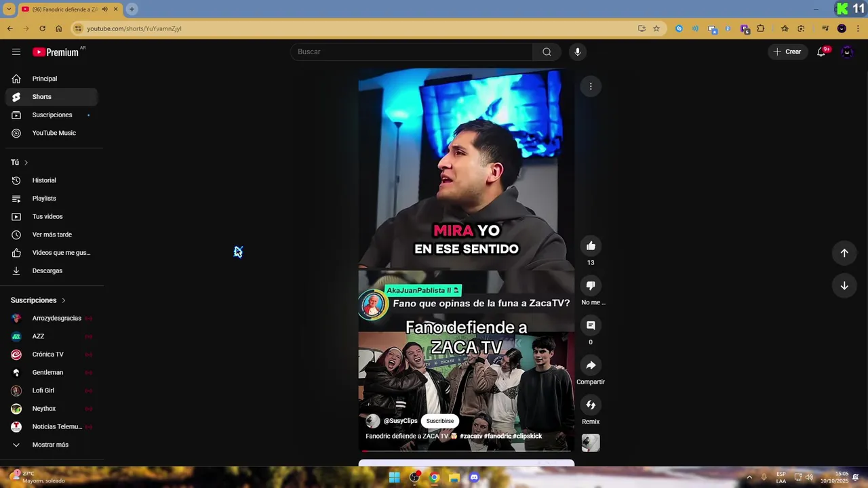Open Videos que me gustan list
Viewport: 868px width, 488px height.
pyautogui.click(x=52, y=253)
